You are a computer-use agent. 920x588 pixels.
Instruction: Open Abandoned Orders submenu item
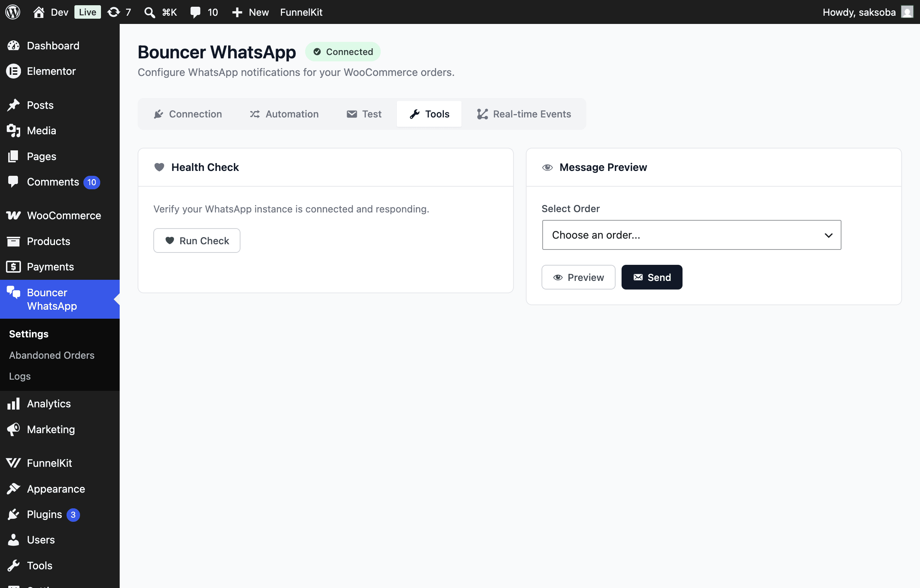52,355
